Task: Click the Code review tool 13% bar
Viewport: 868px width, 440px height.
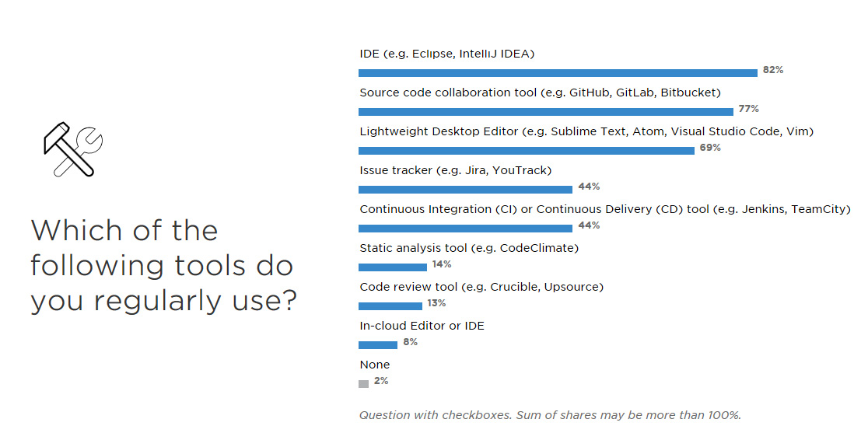Action: pos(390,306)
